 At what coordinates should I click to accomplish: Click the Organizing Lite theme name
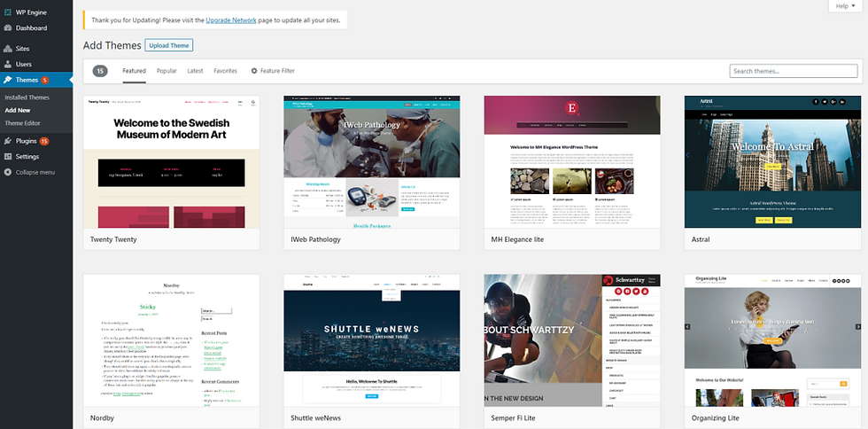tap(716, 417)
